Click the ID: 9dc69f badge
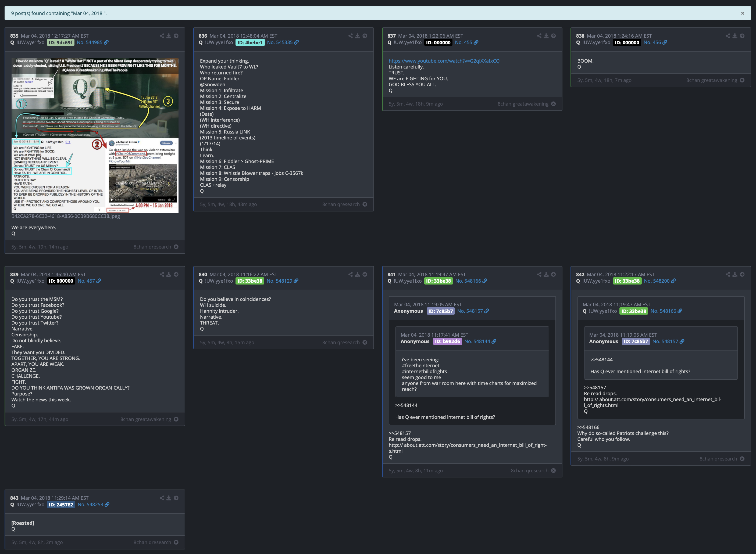Image resolution: width=756 pixels, height=554 pixels. (60, 42)
